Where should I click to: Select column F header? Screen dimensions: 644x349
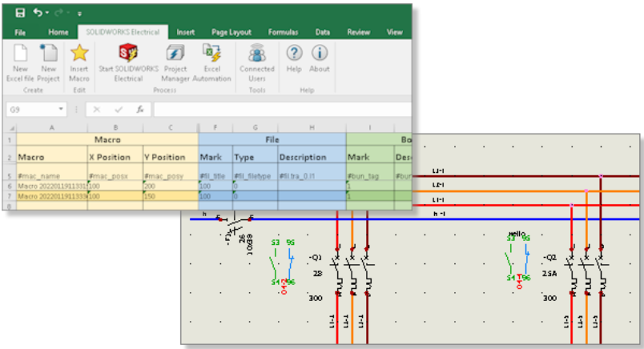tap(215, 128)
